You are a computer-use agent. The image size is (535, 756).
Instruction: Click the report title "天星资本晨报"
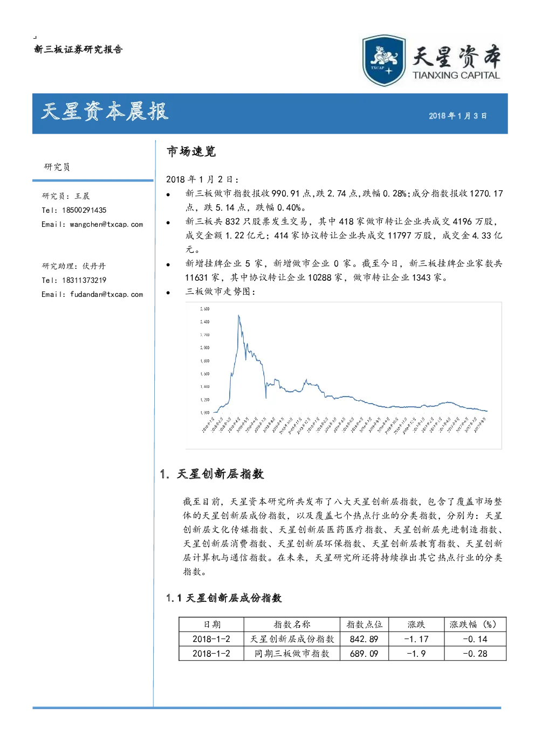point(105,112)
